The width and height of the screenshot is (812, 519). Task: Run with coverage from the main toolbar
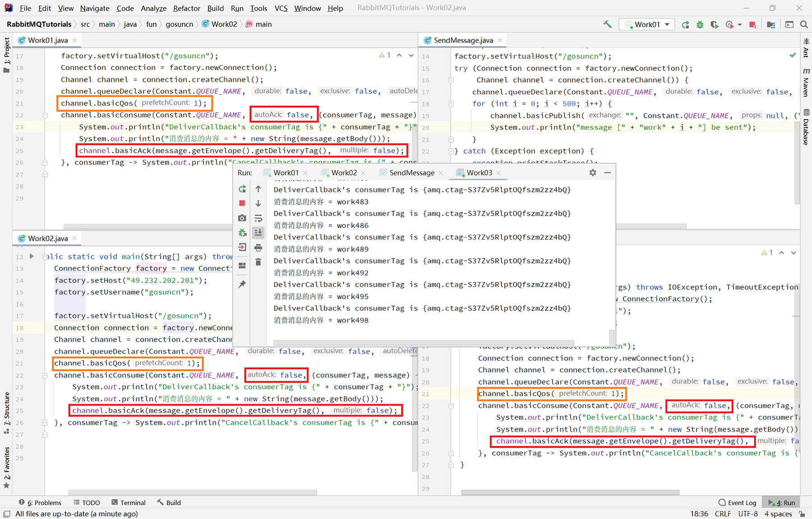[x=714, y=24]
